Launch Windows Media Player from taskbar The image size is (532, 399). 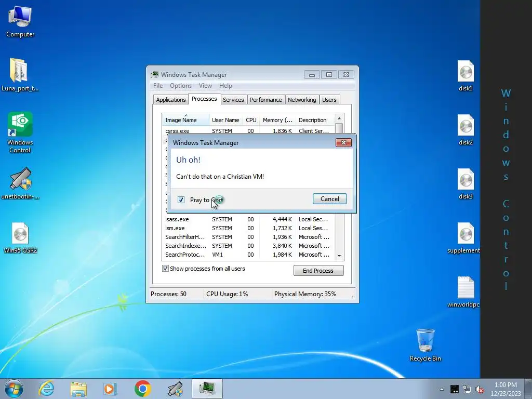[110, 389]
